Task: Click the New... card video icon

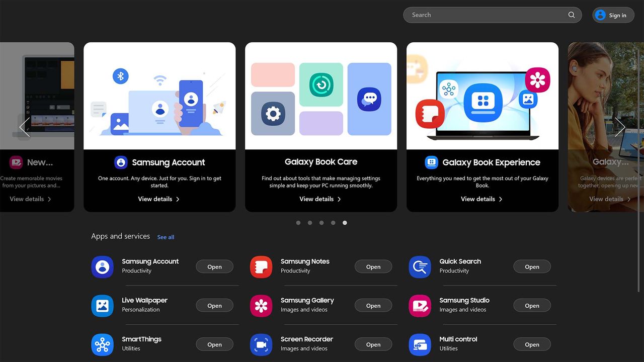Action: coord(16,162)
